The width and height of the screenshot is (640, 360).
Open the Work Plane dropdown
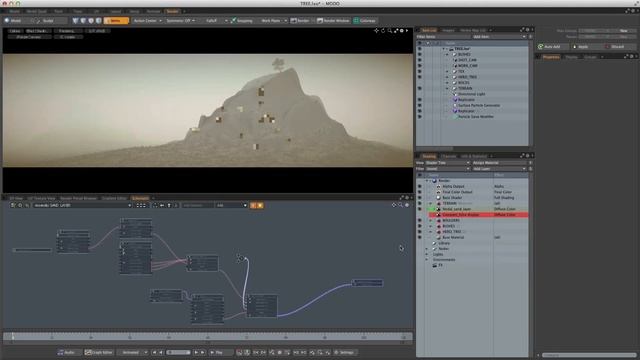pyautogui.click(x=273, y=20)
